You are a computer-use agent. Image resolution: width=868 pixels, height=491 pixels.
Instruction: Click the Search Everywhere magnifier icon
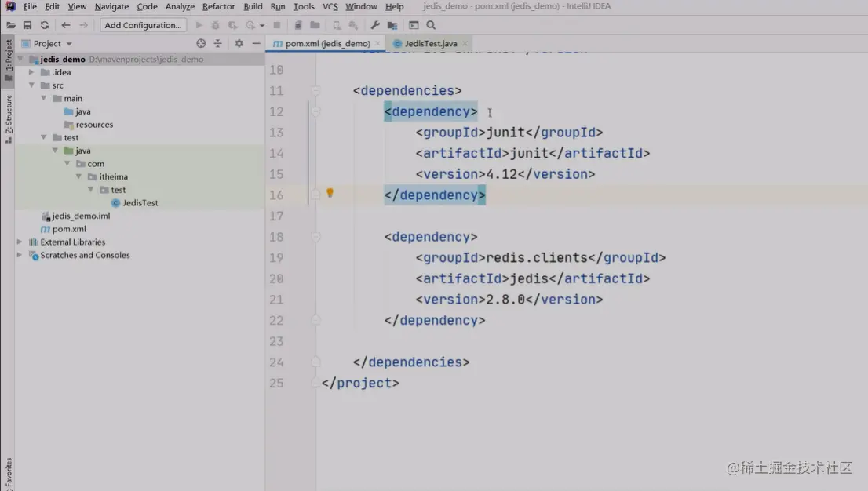tap(431, 25)
